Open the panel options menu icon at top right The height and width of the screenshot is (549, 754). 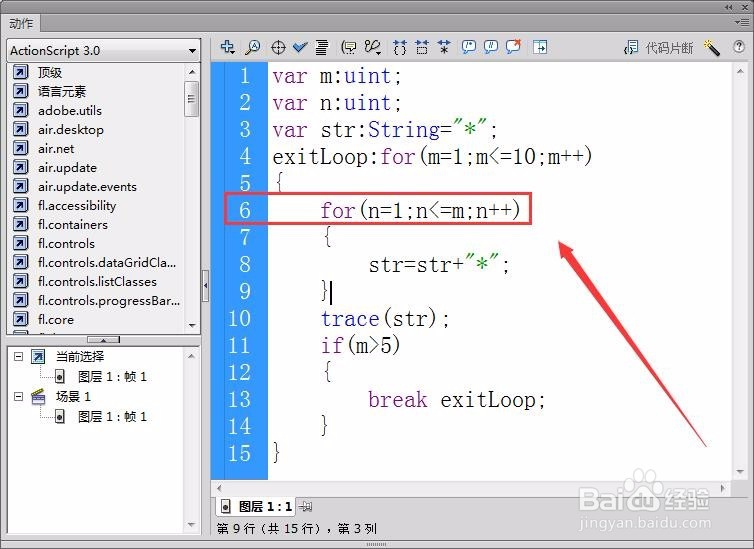click(x=741, y=22)
